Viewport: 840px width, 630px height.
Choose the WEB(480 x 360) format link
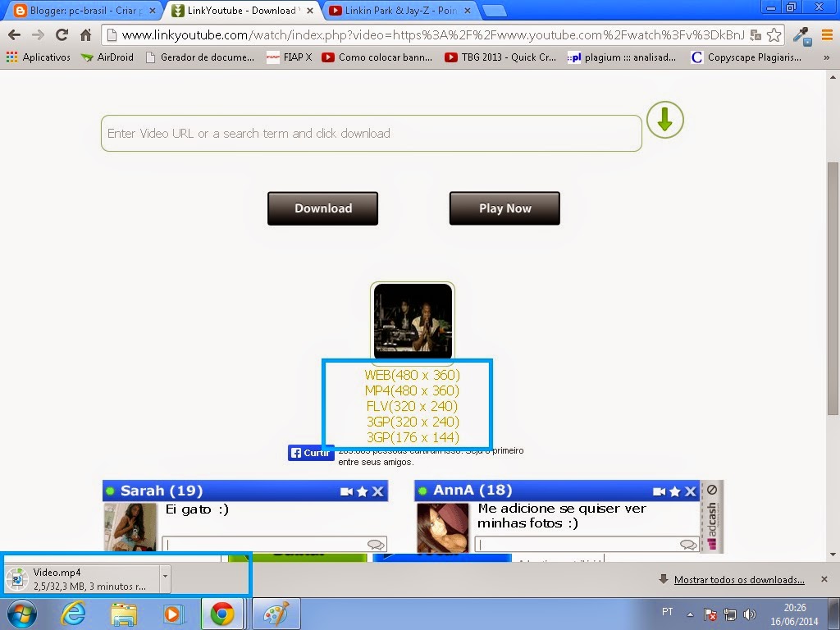point(413,375)
